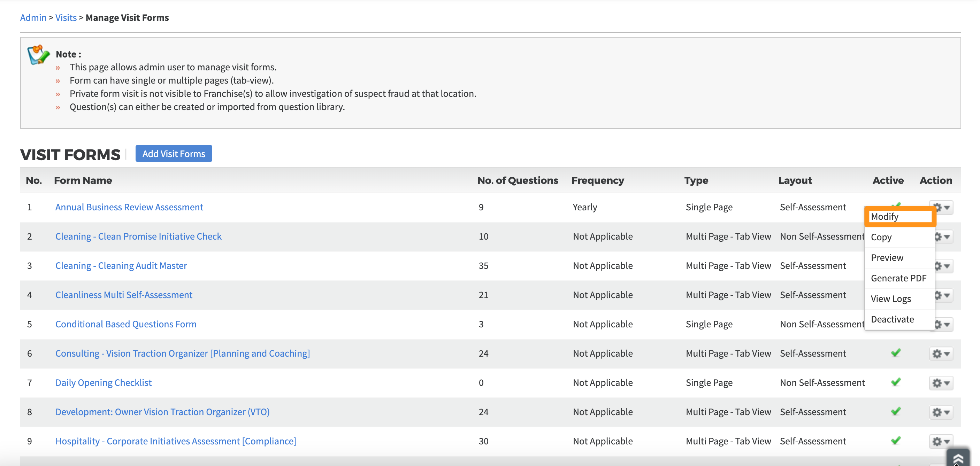
Task: Open gear action menu for Cleaning Audit Master
Action: click(943, 266)
